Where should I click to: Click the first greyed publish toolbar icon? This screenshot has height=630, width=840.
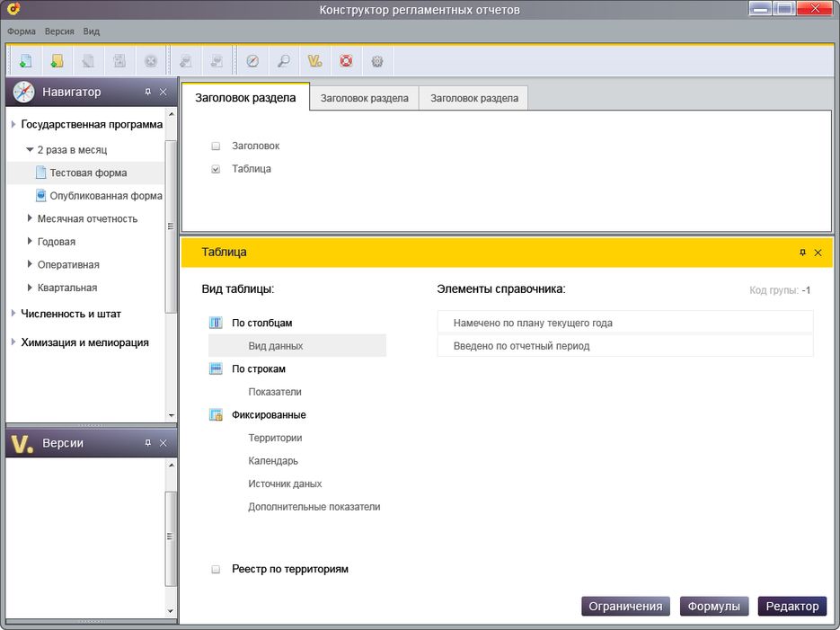pos(185,60)
